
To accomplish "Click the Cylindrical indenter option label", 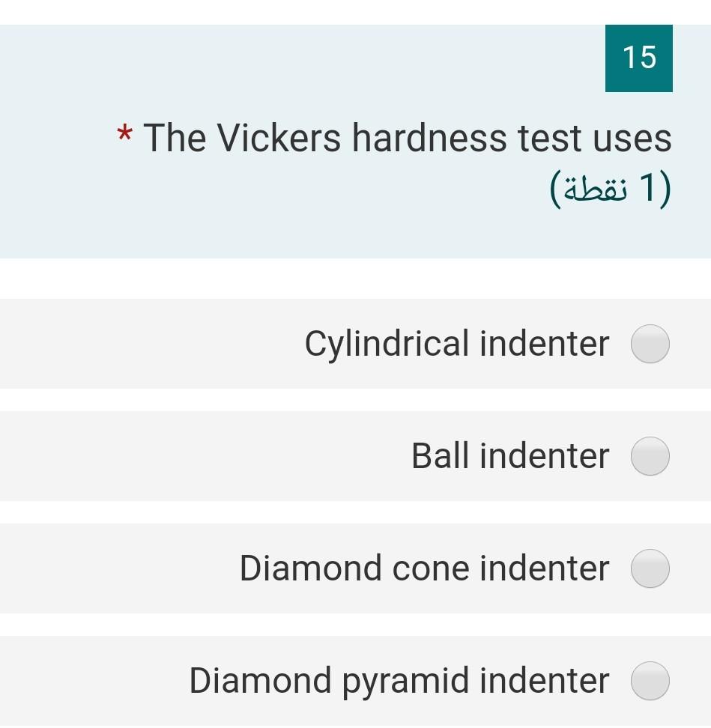I will pos(455,344).
